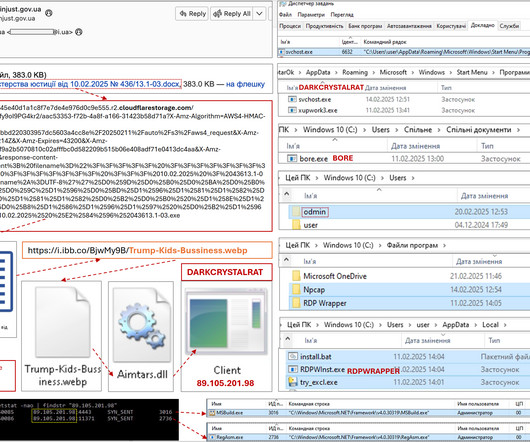Viewport: 530px width, 442px height.
Task: Switch to the Банк програм tab
Action: 365,26
